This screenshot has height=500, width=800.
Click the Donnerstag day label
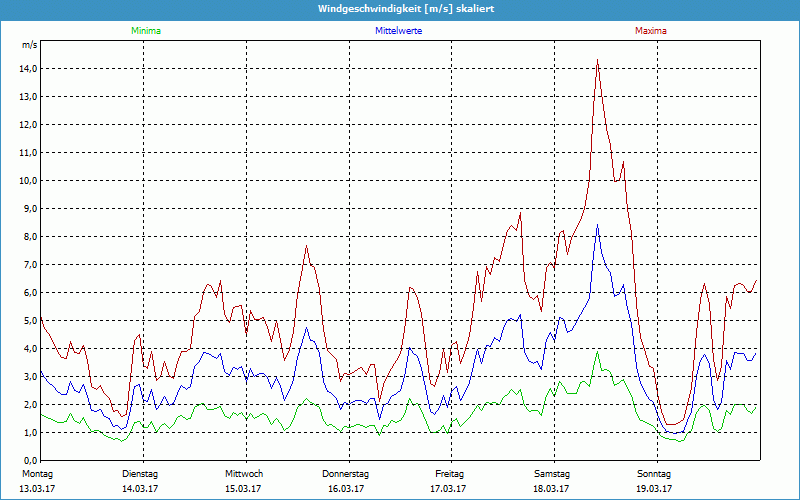click(345, 474)
